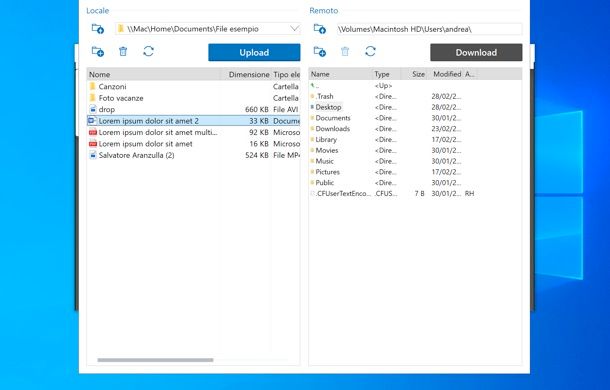Sort Locale list by Nome column
The width and height of the screenshot is (610, 390).
click(x=154, y=74)
